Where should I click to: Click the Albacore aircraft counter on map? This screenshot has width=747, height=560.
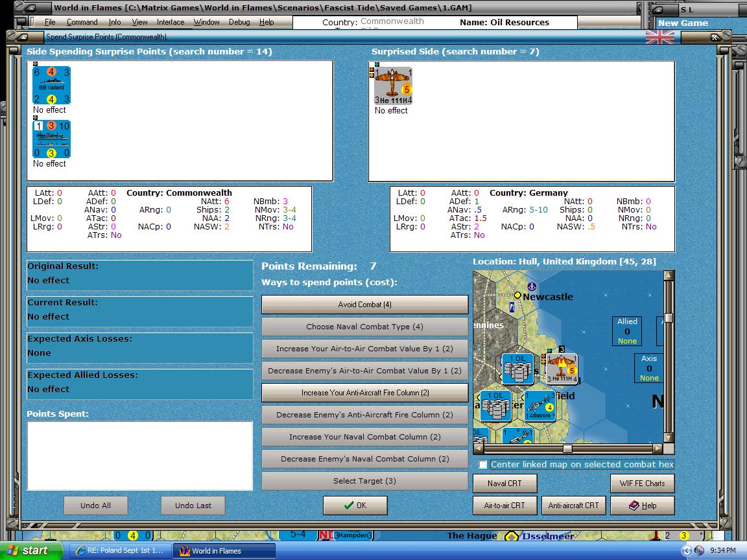click(539, 406)
